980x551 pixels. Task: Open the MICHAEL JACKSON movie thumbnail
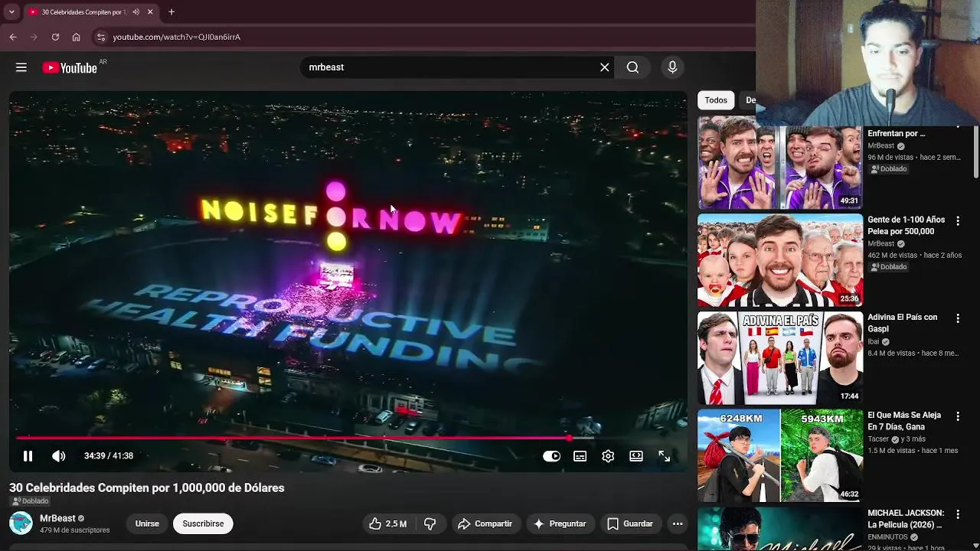click(780, 529)
